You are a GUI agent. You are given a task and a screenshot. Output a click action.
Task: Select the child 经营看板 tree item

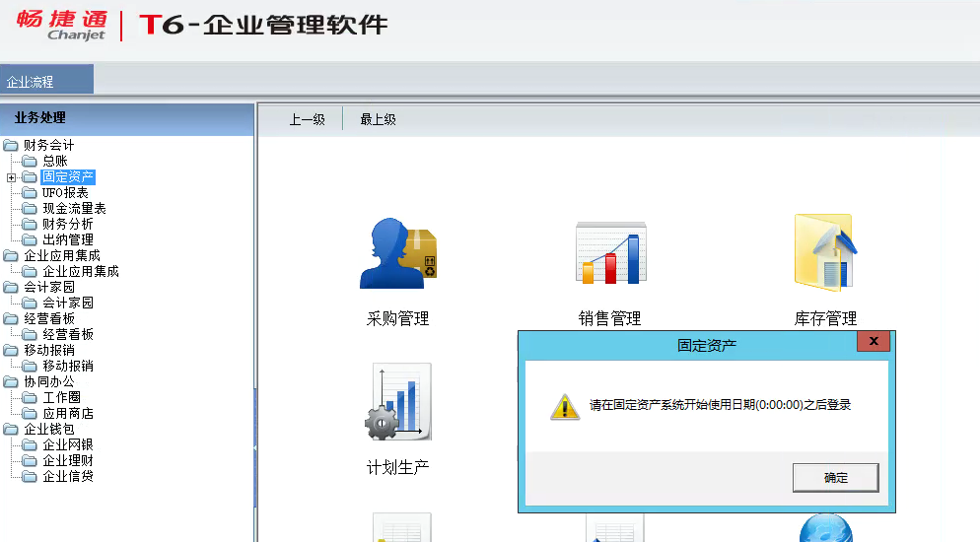[67, 335]
